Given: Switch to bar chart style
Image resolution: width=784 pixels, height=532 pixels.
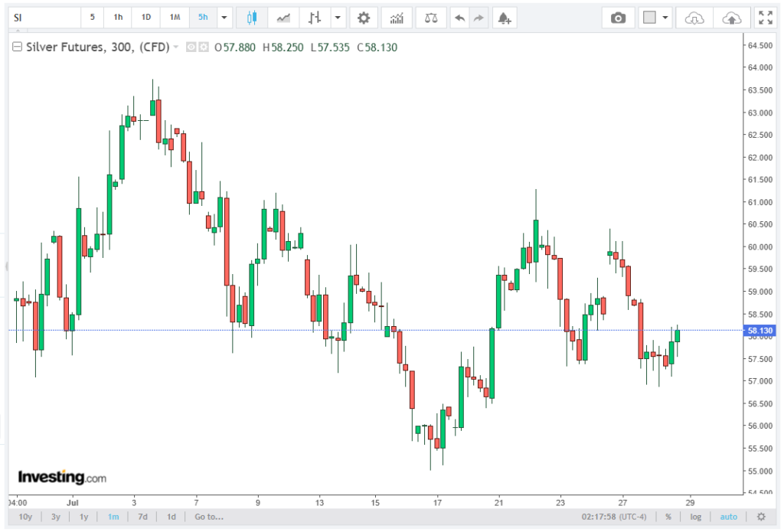Looking at the screenshot, I should tap(315, 18).
